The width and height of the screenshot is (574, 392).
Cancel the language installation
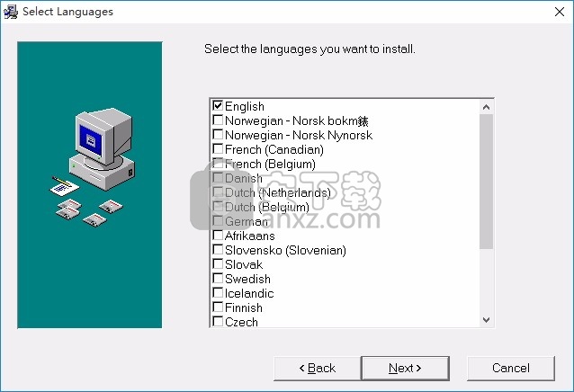click(x=511, y=369)
